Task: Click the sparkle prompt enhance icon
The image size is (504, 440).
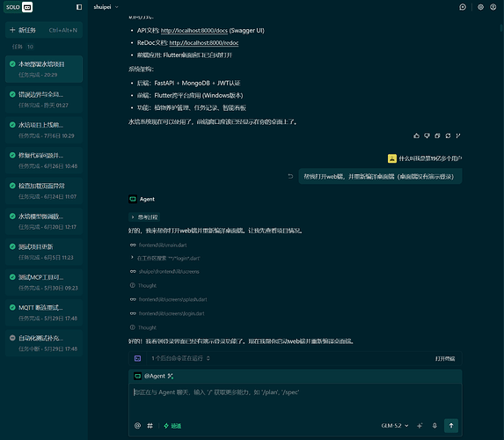Action: 420,426
